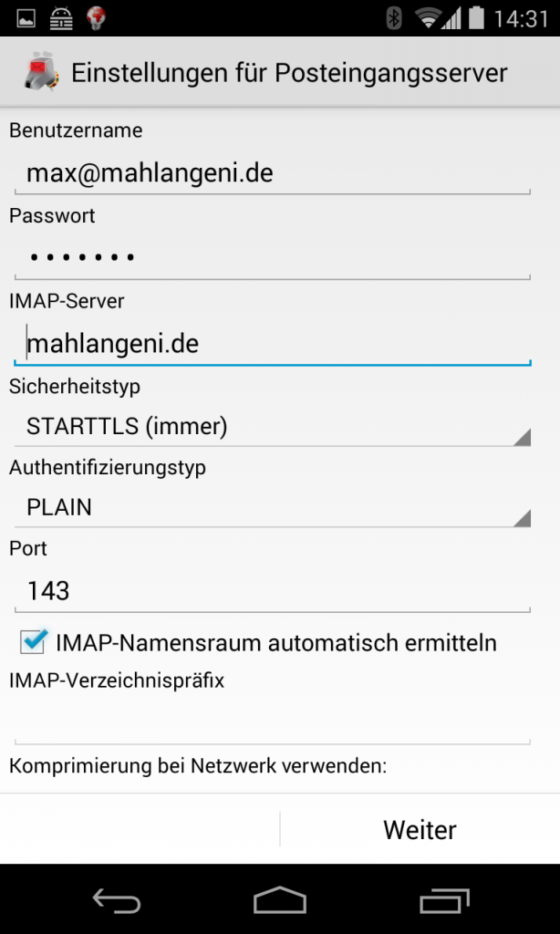The height and width of the screenshot is (934, 560).
Task: Tap the red lightbulb notification icon
Action: tap(97, 18)
